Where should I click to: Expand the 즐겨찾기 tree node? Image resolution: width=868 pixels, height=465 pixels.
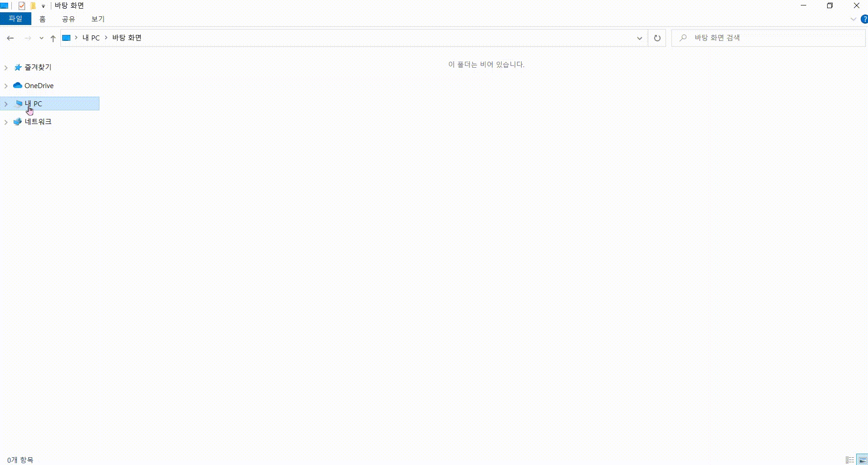click(x=6, y=68)
